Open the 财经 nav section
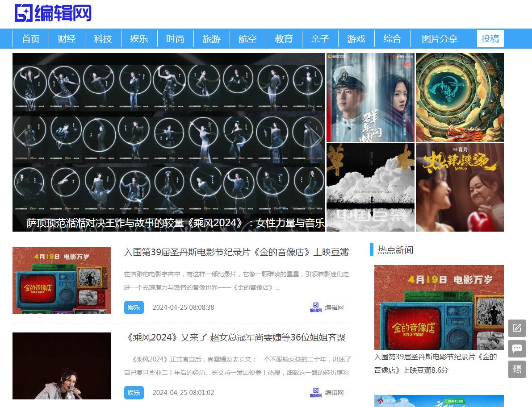 pyautogui.click(x=67, y=39)
